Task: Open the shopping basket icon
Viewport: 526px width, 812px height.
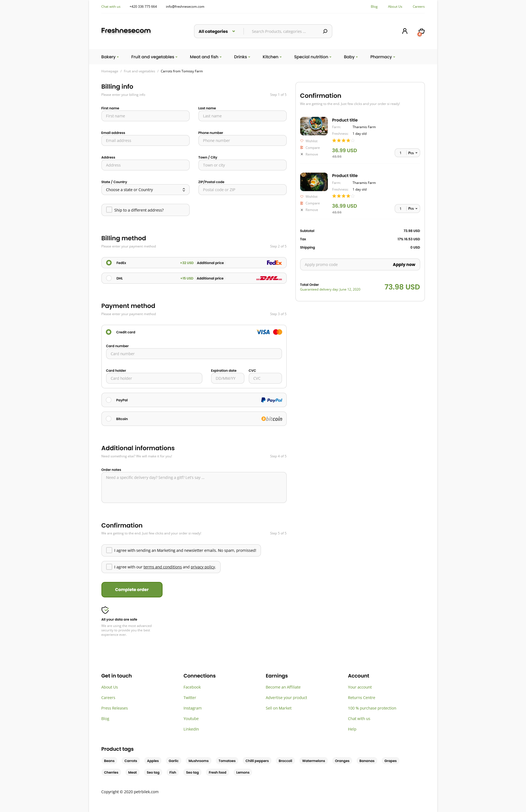Action: (x=421, y=31)
